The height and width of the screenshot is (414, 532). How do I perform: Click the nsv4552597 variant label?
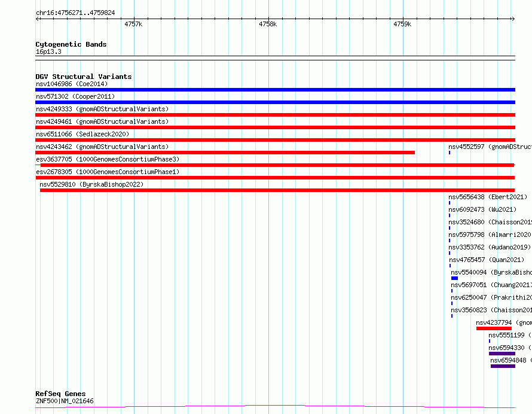click(490, 147)
